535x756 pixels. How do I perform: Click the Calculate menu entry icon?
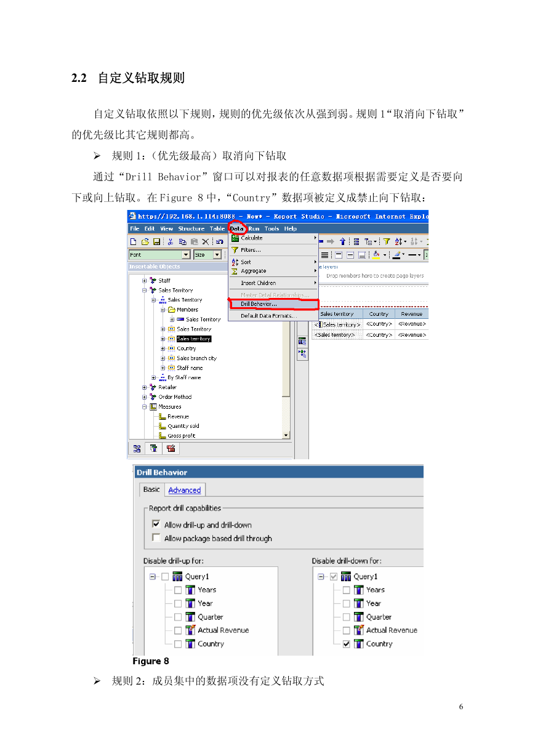(x=235, y=238)
